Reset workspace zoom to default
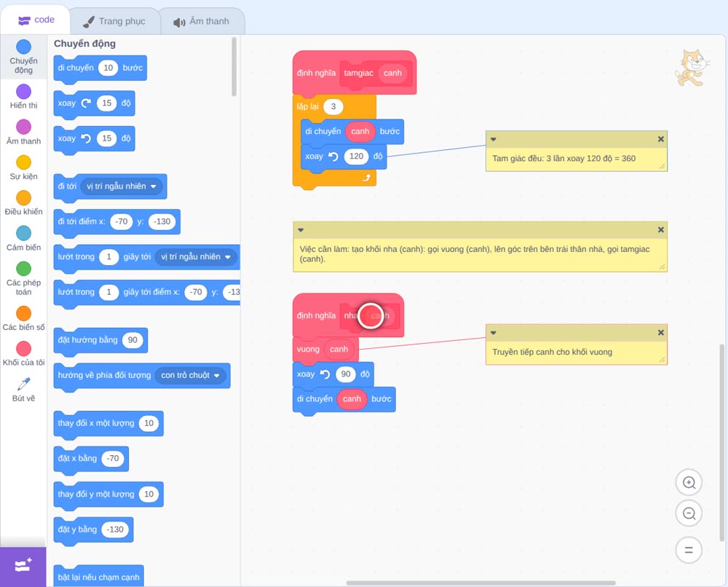The image size is (728, 587). 689,551
